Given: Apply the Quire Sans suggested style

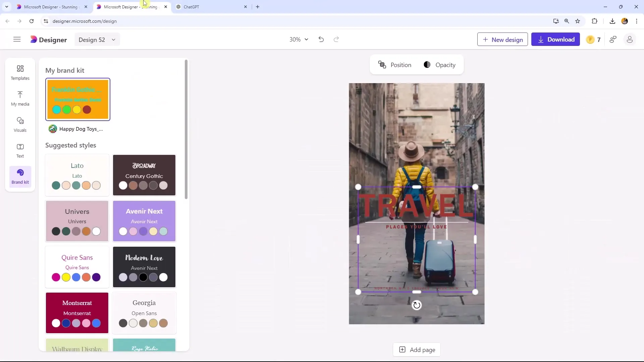Looking at the screenshot, I should pyautogui.click(x=77, y=267).
